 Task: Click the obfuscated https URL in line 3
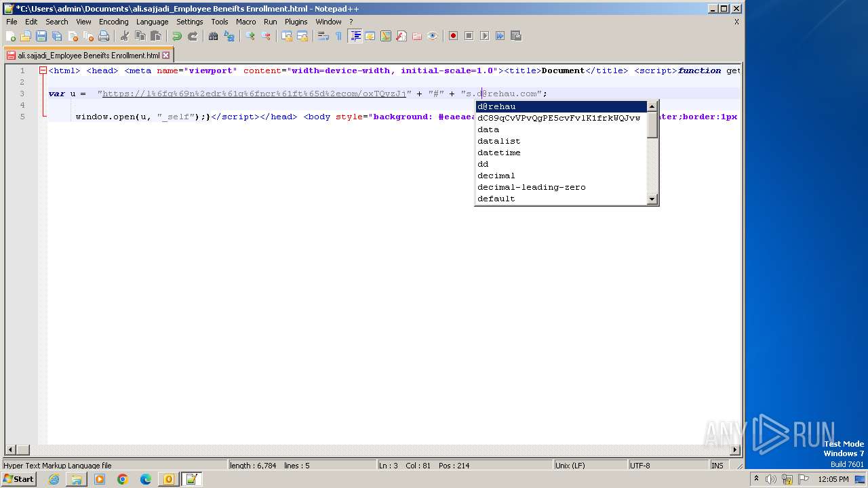pyautogui.click(x=254, y=94)
